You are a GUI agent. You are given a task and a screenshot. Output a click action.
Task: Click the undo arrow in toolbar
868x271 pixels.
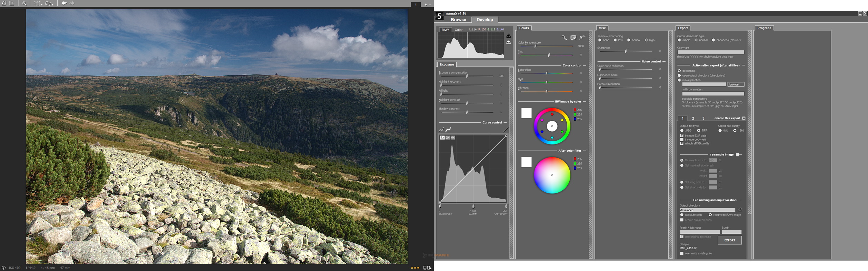point(64,3)
